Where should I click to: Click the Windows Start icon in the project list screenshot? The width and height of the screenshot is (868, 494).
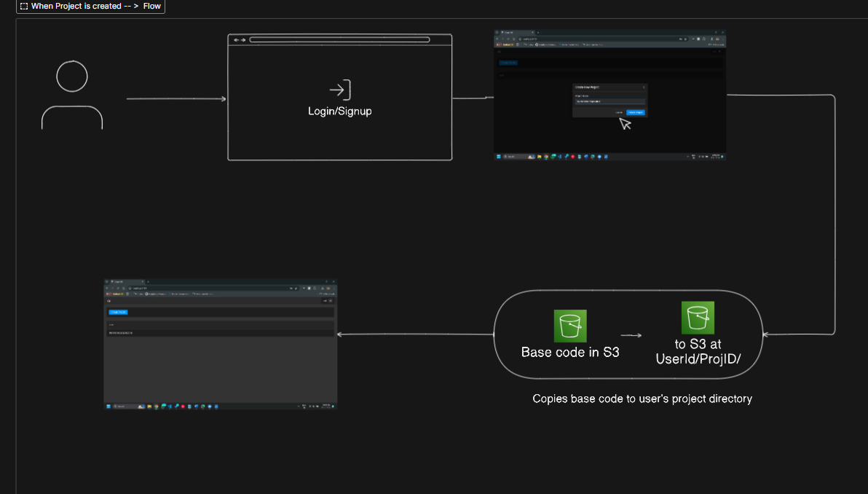[108, 407]
